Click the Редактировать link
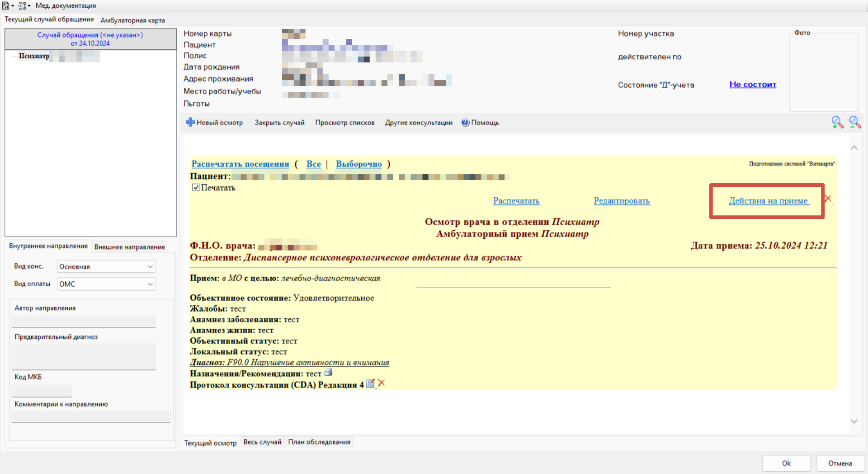Image resolution: width=868 pixels, height=474 pixels. tap(622, 201)
